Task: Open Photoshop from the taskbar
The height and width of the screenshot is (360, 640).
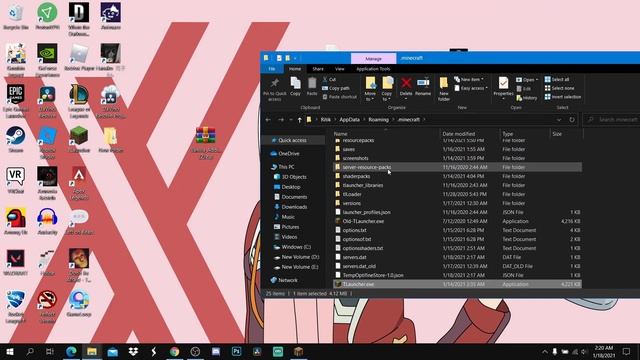Action: click(x=236, y=351)
